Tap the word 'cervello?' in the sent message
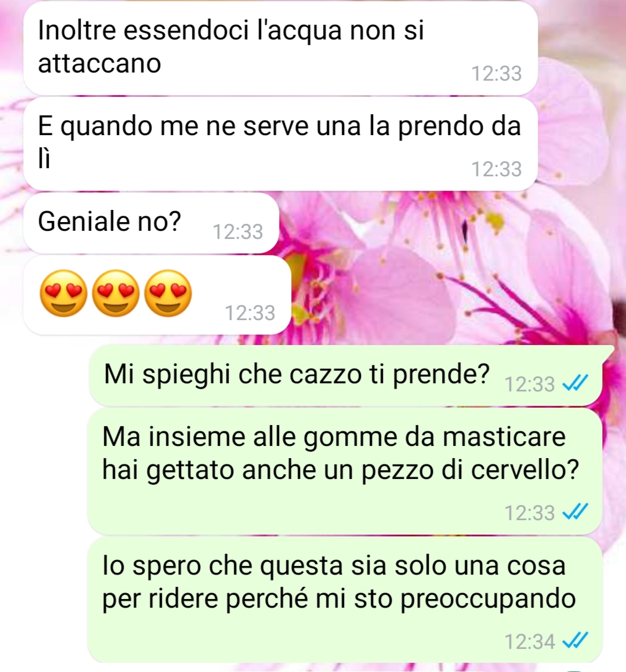Screen dimensions: 626x672 pos(525,470)
